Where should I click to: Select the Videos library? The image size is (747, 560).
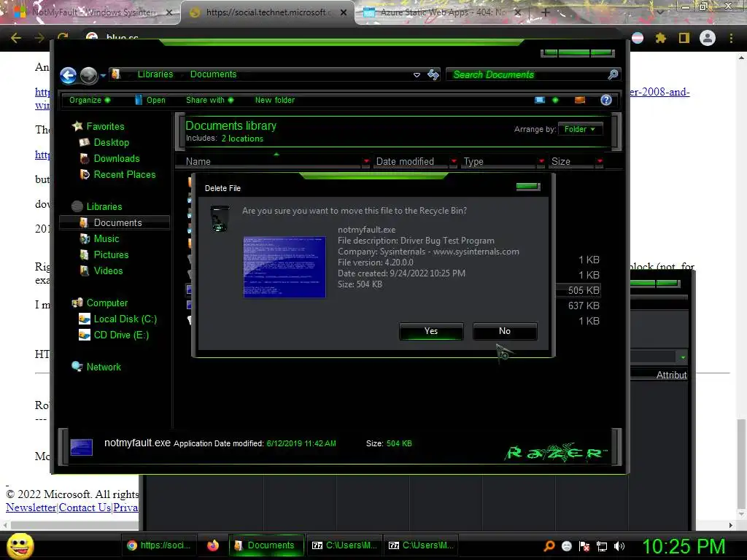[x=101, y=271]
